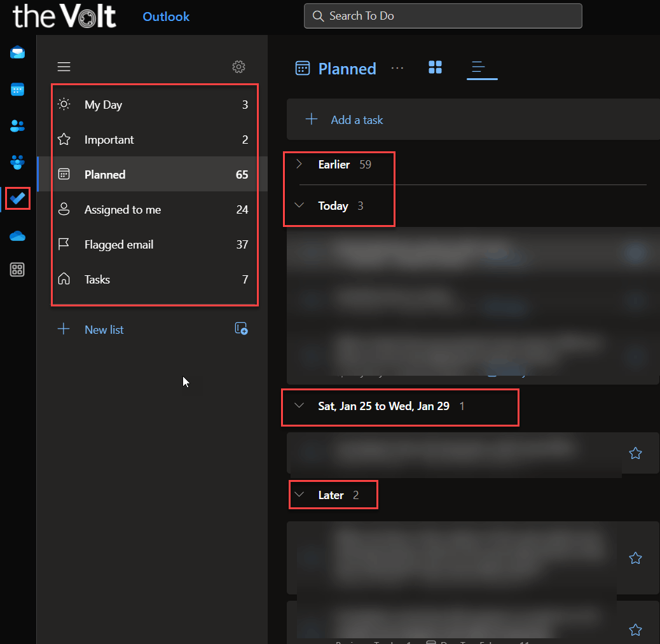Open the Assigned to me list
The height and width of the screenshot is (644, 660).
coord(154,209)
